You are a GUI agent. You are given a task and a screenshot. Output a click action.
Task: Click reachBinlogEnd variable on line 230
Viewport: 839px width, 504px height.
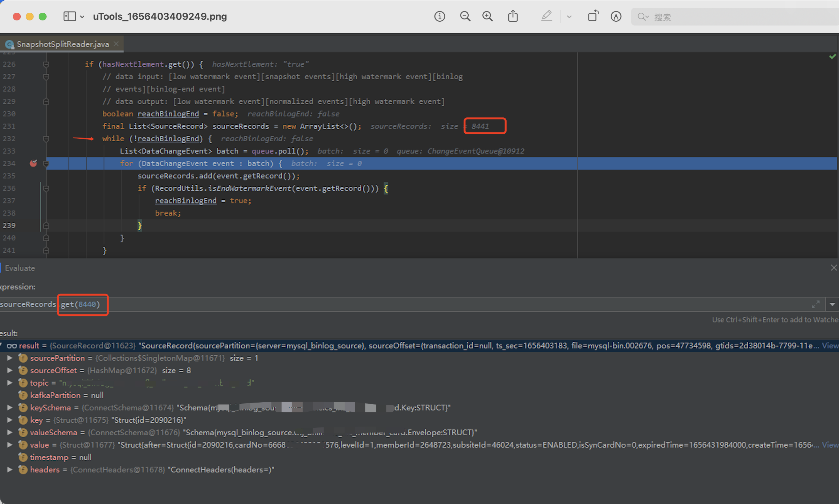point(168,114)
